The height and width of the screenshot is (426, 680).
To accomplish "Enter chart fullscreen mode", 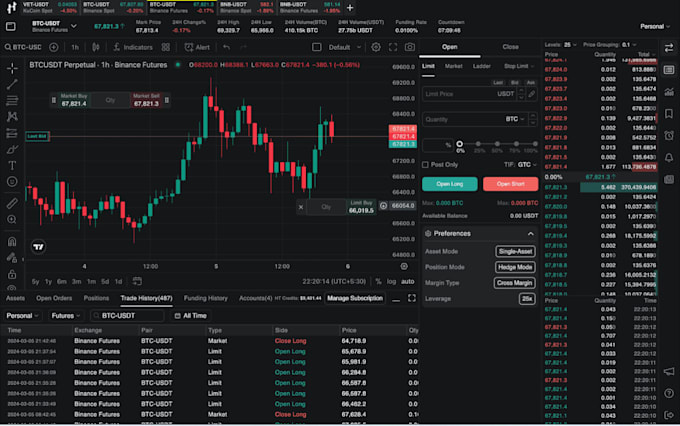I will point(393,47).
